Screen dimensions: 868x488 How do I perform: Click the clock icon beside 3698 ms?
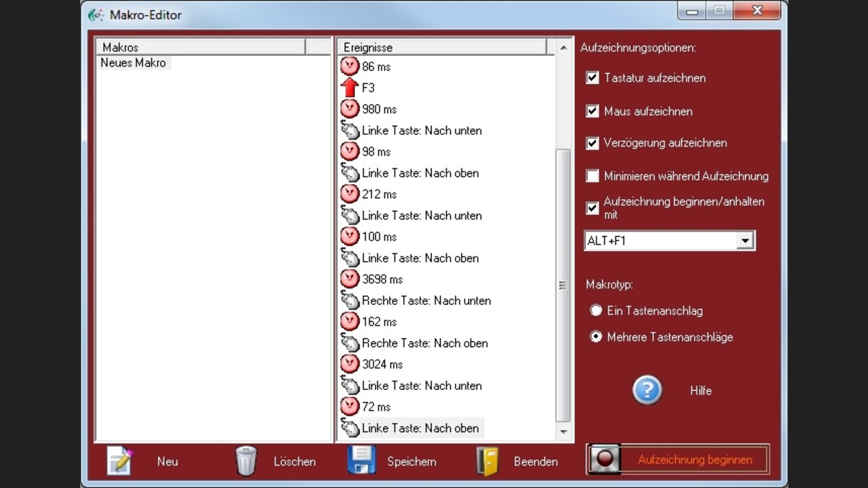pos(350,279)
